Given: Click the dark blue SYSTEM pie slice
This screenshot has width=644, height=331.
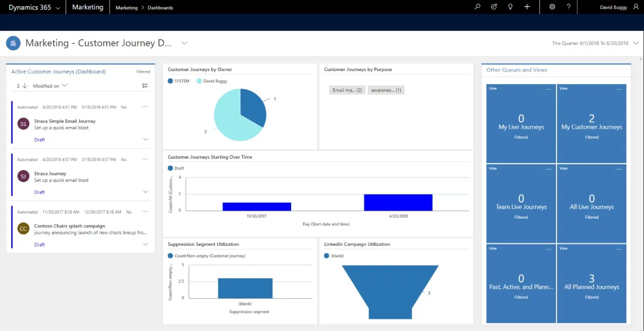Looking at the screenshot, I should pos(253,107).
